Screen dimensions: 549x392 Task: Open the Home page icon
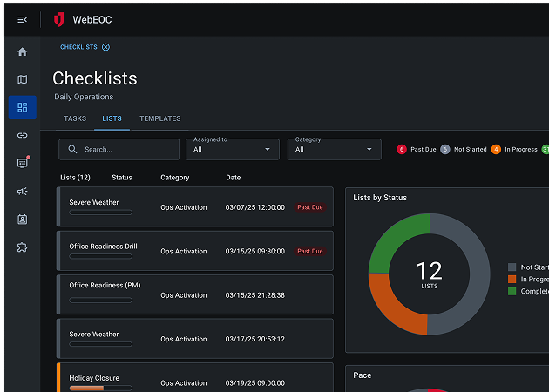22,51
